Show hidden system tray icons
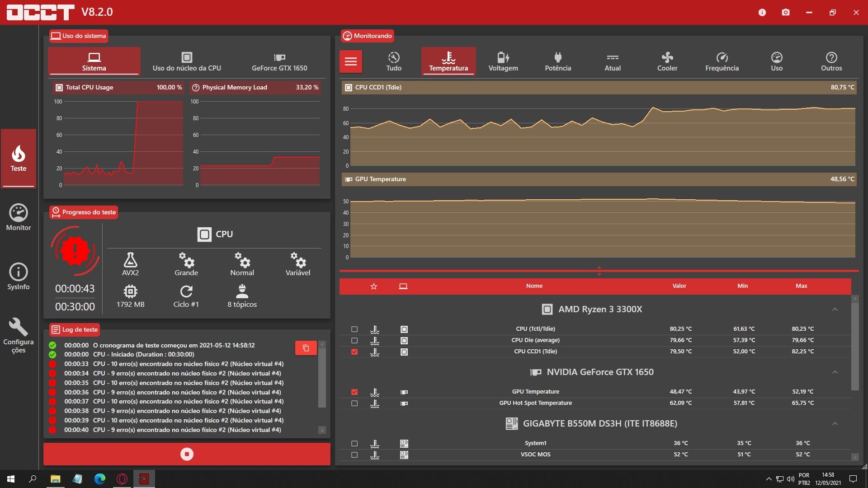The width and height of the screenshot is (868, 488). click(x=769, y=479)
